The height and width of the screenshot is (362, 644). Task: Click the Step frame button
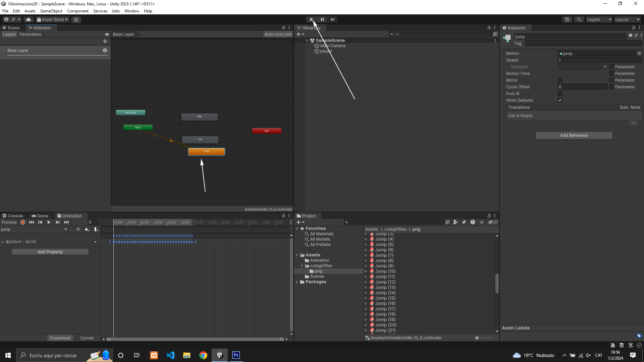coord(332,19)
